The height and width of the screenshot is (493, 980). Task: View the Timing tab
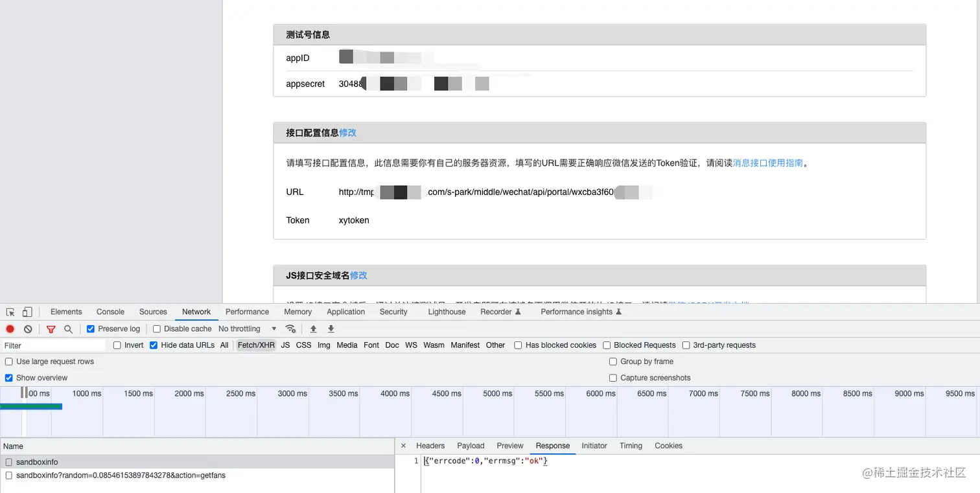point(631,446)
